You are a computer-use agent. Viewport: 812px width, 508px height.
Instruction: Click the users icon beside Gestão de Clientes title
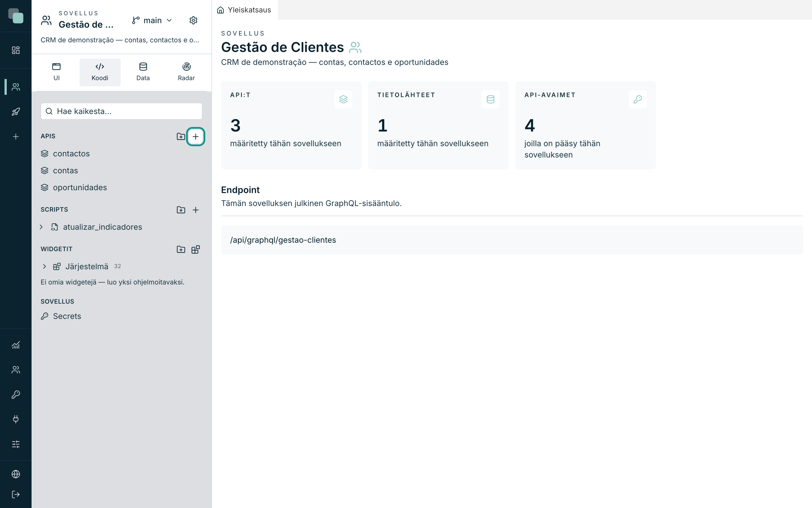click(355, 47)
